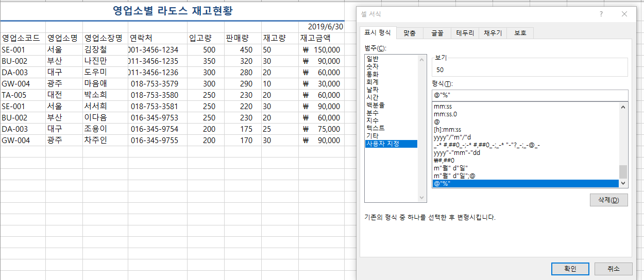Viewport: 644px width, 280px height.
Task: Go to the 테두리 tab
Action: [x=465, y=33]
